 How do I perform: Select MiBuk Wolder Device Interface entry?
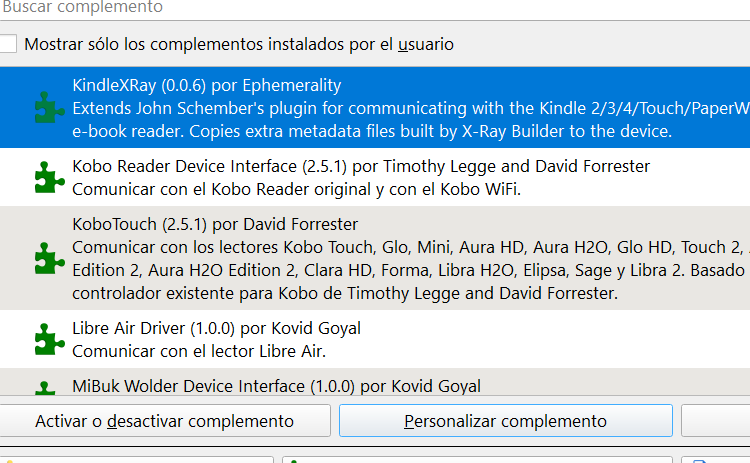[x=276, y=386]
